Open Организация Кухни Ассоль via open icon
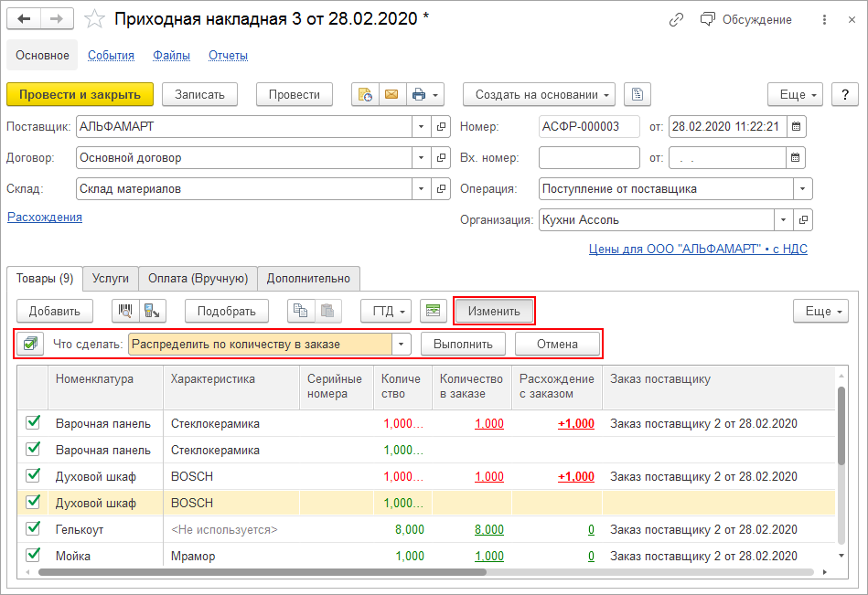The width and height of the screenshot is (868, 595). pyautogui.click(x=803, y=219)
